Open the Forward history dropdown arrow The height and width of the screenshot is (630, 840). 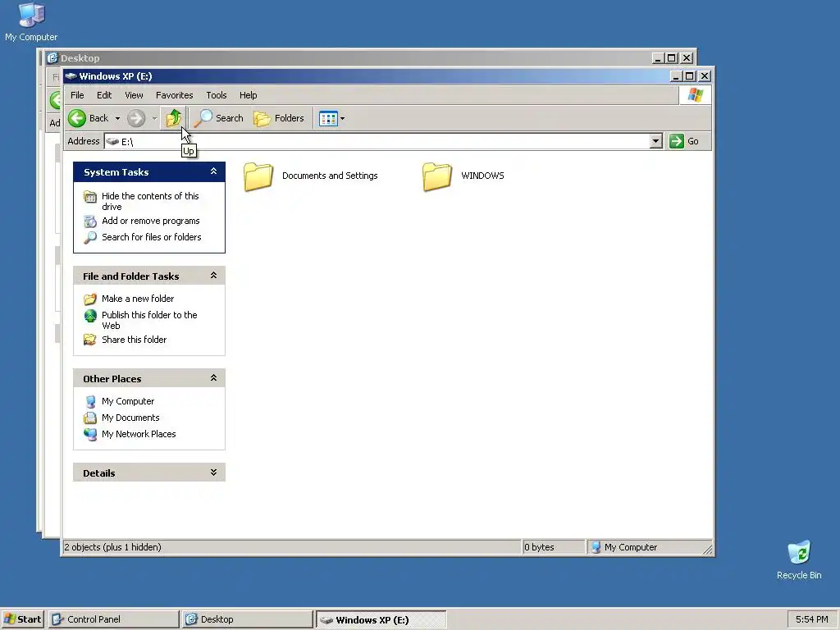point(154,118)
